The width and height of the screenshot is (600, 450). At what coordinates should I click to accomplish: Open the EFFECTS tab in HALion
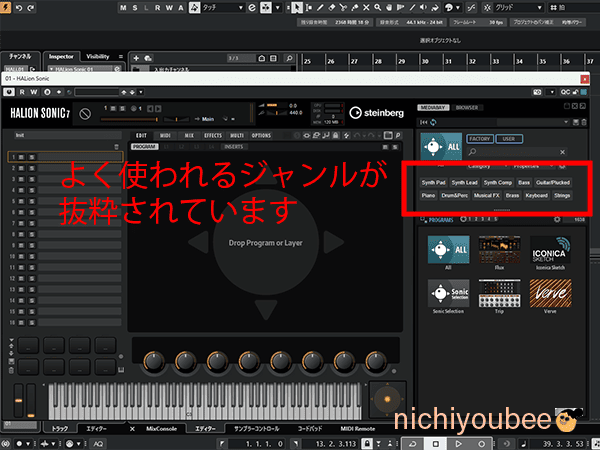(213, 135)
